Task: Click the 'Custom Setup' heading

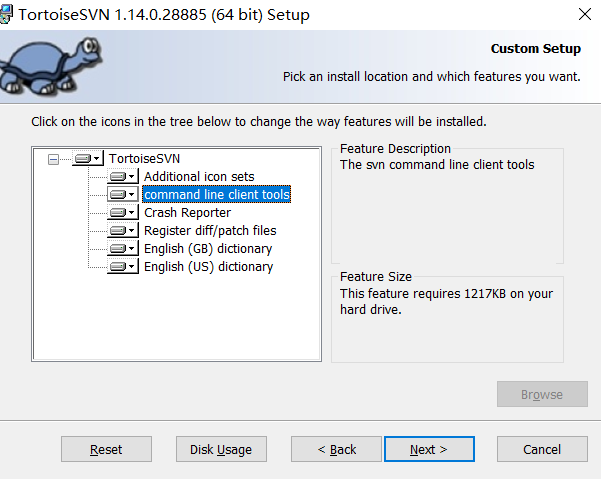Action: (535, 49)
